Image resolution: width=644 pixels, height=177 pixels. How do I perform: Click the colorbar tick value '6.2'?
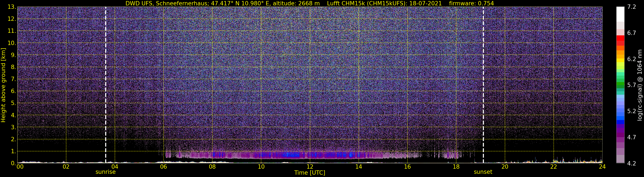coord(632,59)
